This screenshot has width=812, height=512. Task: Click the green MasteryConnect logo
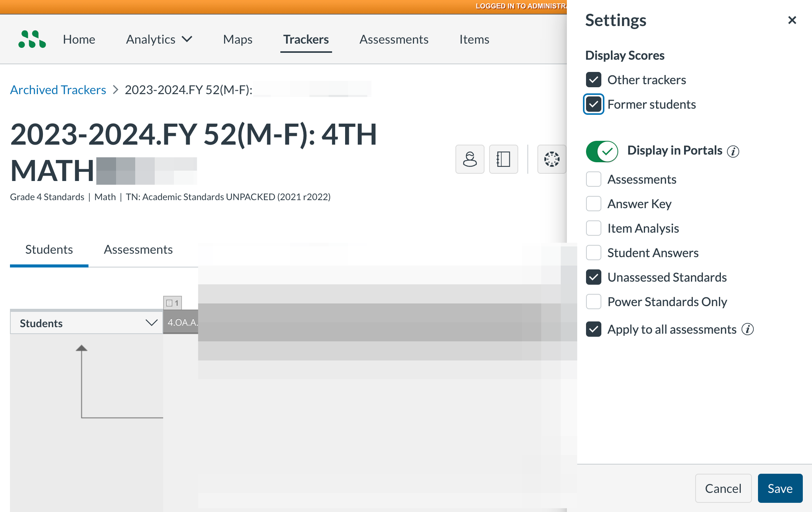click(32, 39)
